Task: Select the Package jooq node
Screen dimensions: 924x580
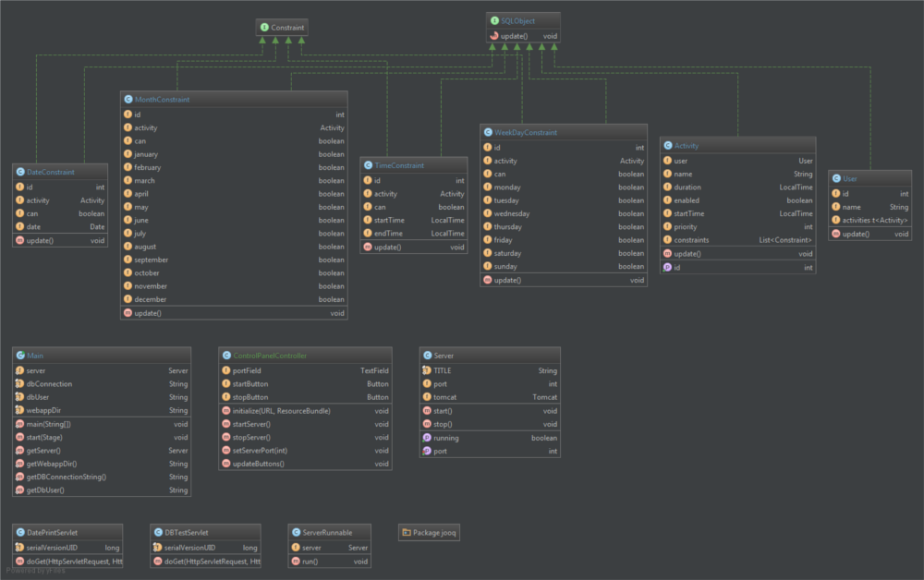Action: point(429,532)
